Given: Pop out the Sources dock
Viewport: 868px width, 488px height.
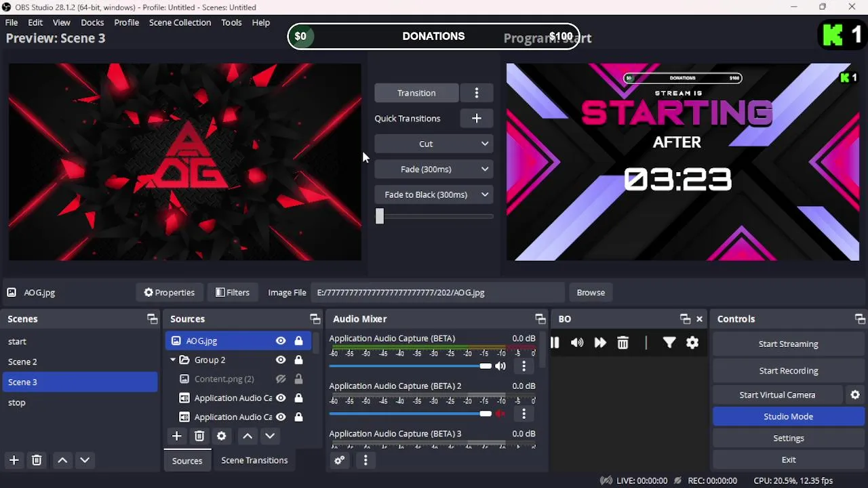Looking at the screenshot, I should [x=315, y=319].
